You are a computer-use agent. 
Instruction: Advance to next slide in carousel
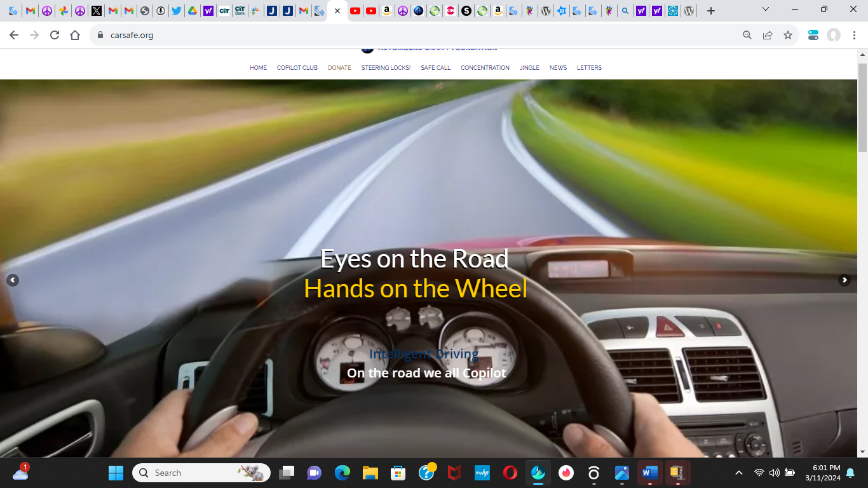844,280
